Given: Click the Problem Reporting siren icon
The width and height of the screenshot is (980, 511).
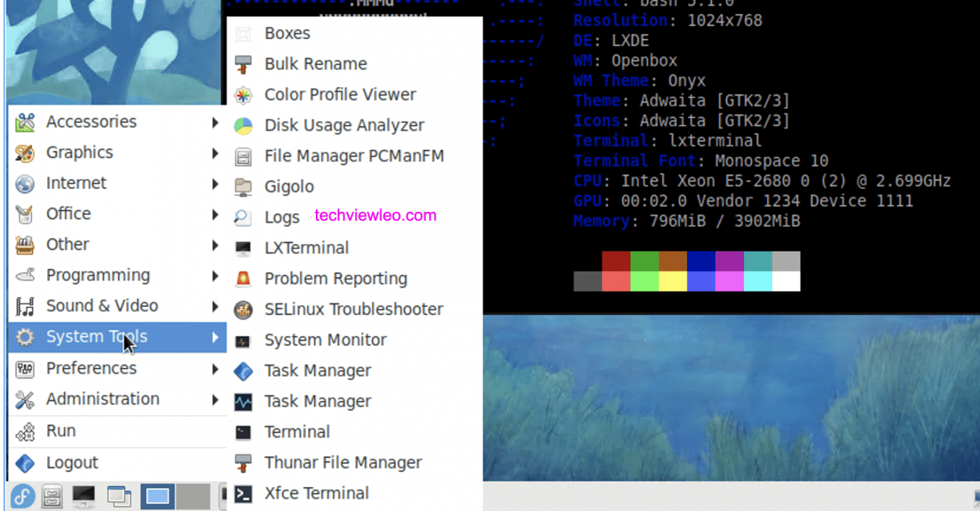Looking at the screenshot, I should point(243,279).
